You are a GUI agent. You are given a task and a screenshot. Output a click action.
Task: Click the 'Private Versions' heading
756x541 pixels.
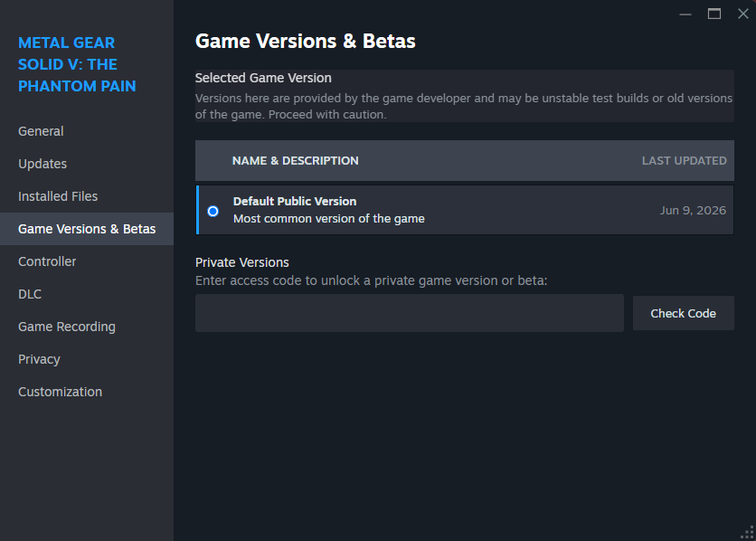pyautogui.click(x=242, y=262)
